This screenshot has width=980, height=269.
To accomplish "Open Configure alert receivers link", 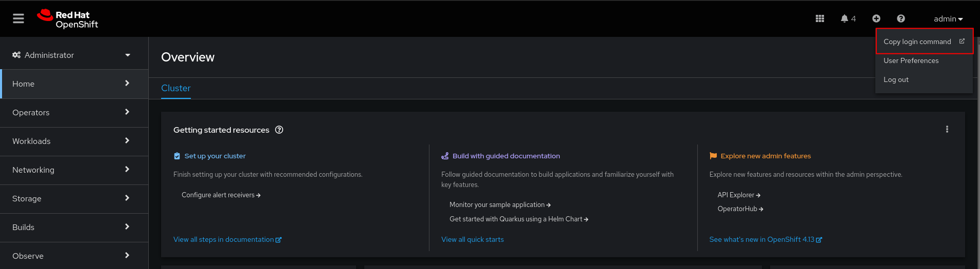I will (x=221, y=195).
